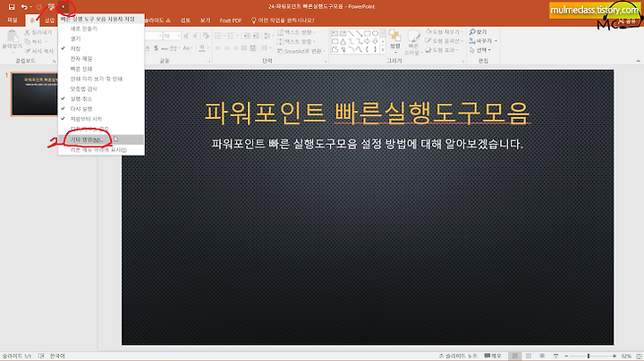Image resolution: width=644 pixels, height=361 pixels.
Task: Click the Redo icon in the quick access toolbar
Action: click(39, 7)
